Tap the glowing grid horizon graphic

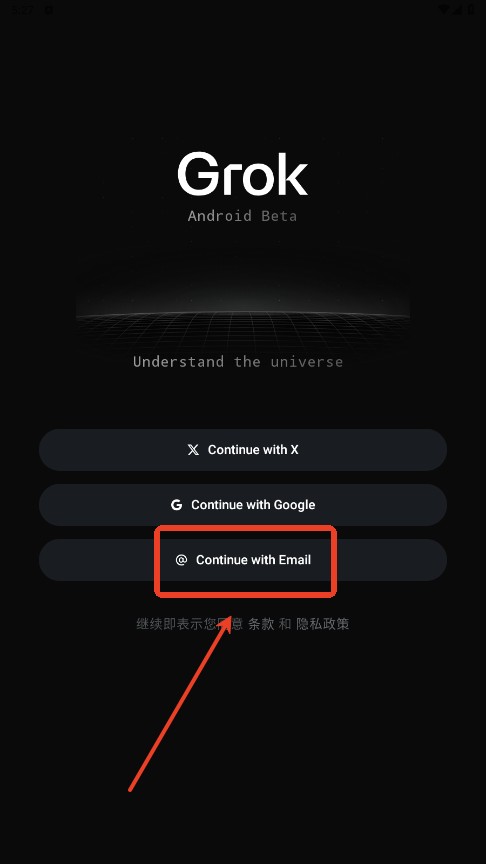[x=242, y=322]
